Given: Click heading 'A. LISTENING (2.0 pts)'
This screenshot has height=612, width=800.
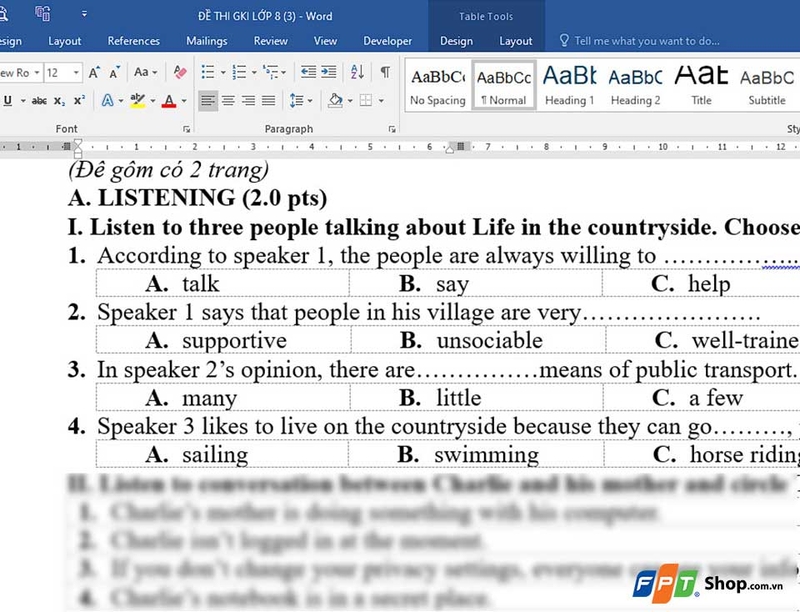Looking at the screenshot, I should [197, 198].
